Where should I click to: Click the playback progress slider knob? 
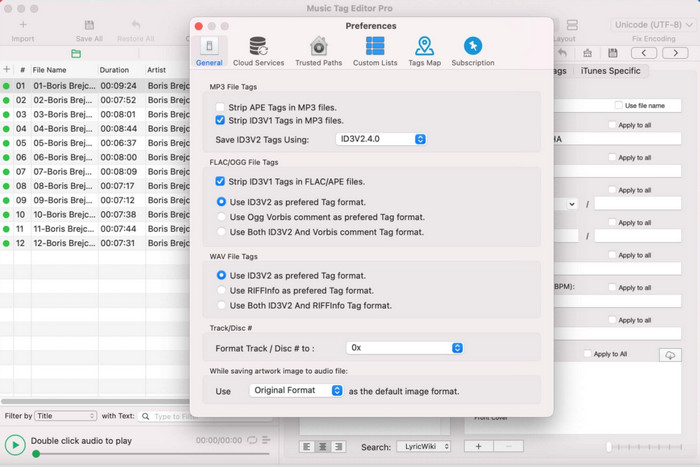[x=36, y=454]
